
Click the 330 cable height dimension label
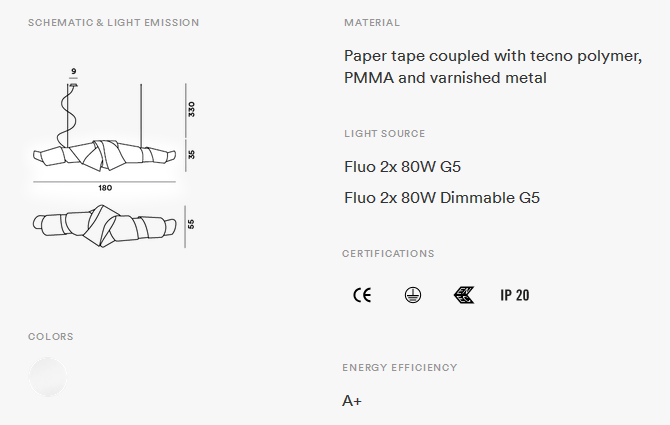click(x=191, y=109)
